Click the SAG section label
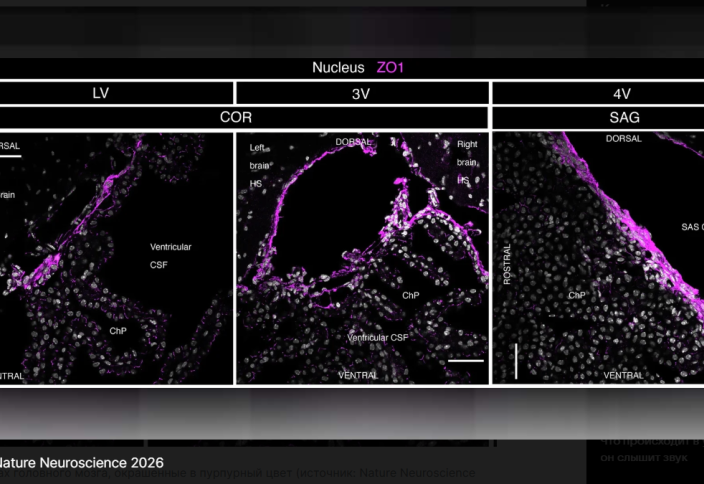 (x=622, y=117)
